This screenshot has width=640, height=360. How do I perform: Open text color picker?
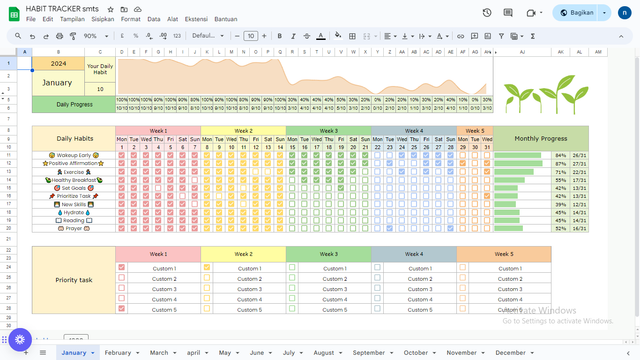click(321, 36)
